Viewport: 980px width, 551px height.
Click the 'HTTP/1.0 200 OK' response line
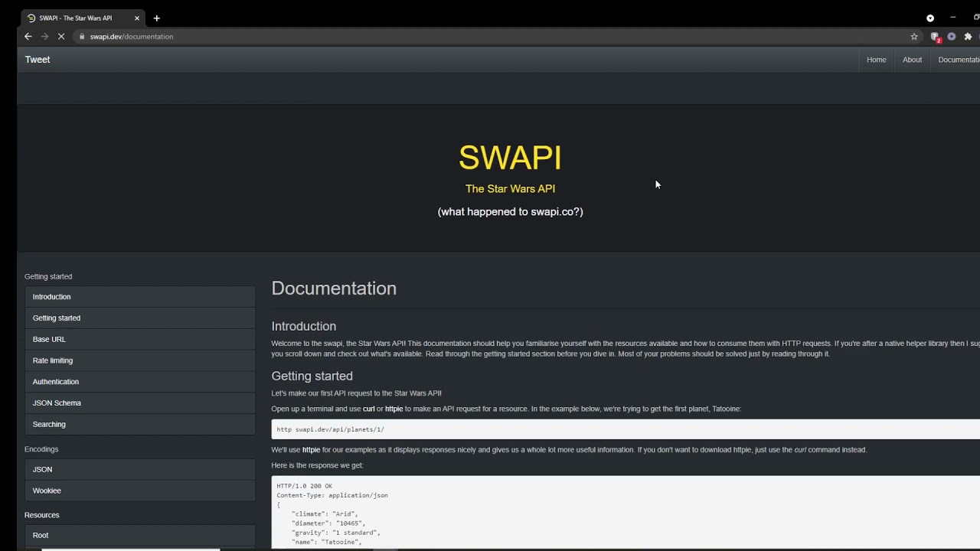click(304, 486)
